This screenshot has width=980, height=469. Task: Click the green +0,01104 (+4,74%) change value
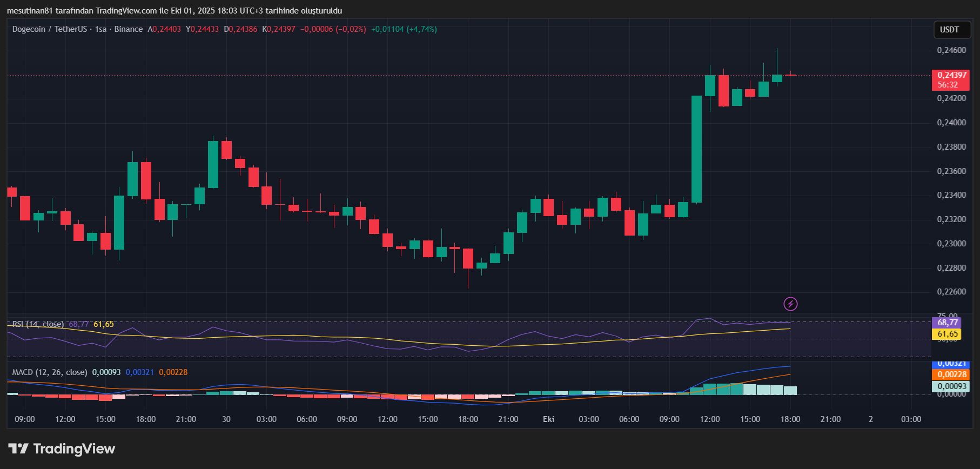point(404,29)
